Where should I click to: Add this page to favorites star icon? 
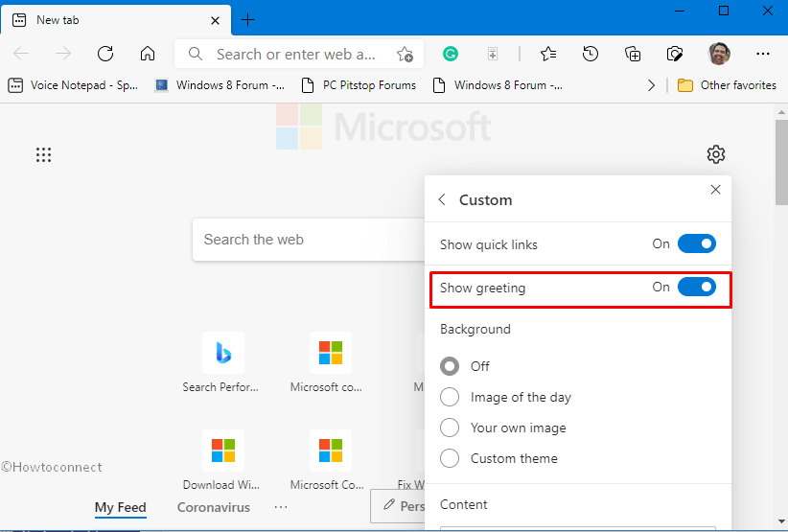405,55
